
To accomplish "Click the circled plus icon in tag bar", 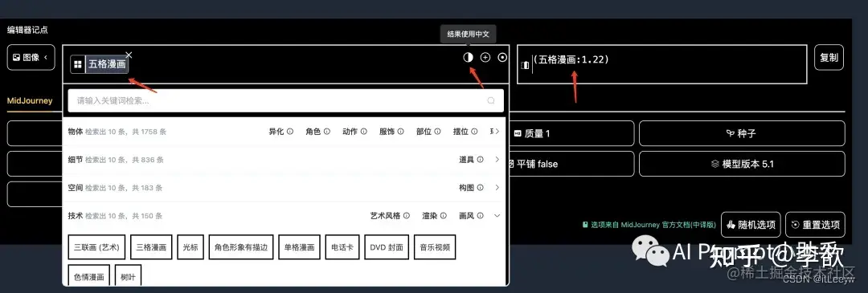I will 485,57.
